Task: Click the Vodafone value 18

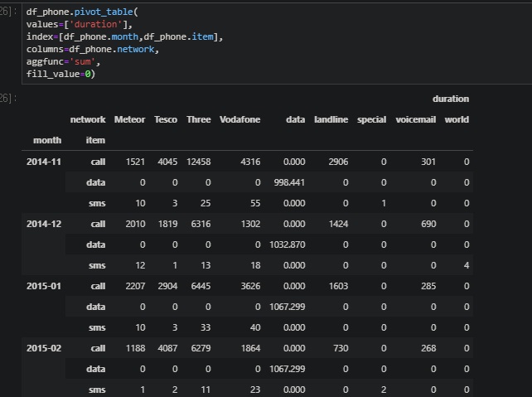Action: (255, 265)
